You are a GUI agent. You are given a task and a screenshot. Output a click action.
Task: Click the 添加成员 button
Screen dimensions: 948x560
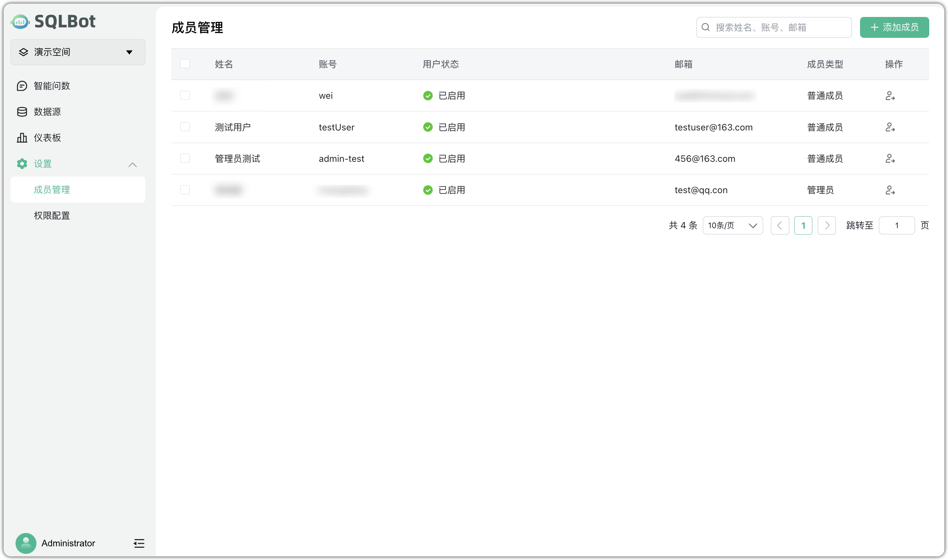click(894, 27)
